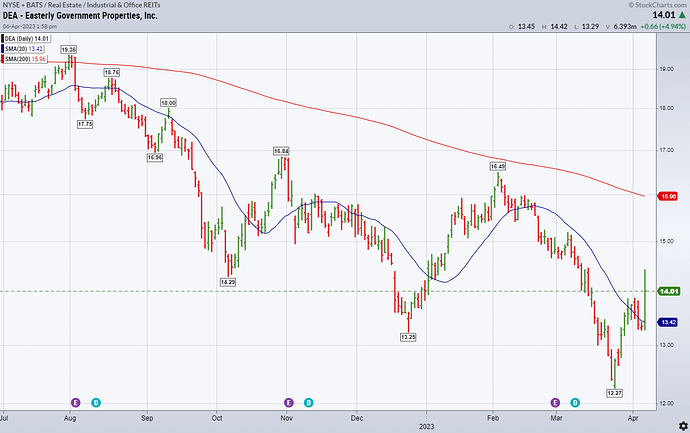
Task: Open the chart settings gear icon
Action: click(x=683, y=426)
